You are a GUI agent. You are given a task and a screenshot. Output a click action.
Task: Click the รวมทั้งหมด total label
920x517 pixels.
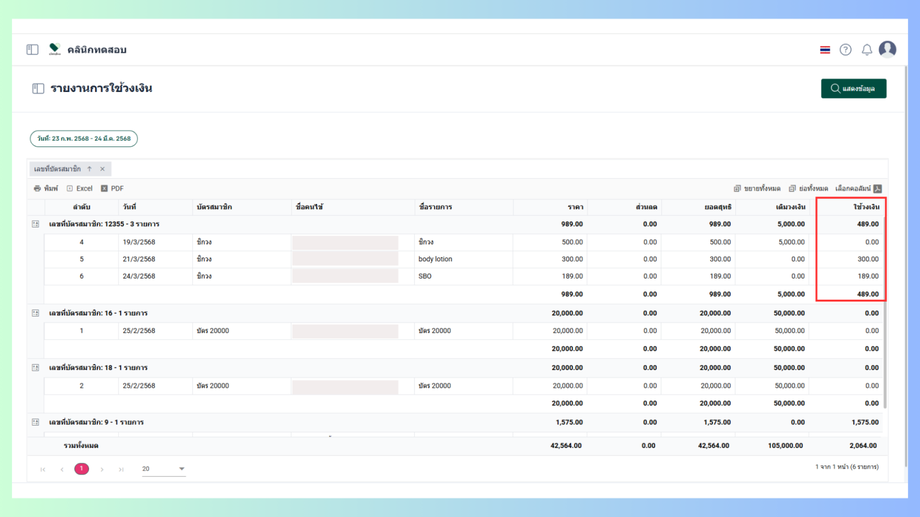[81, 446]
